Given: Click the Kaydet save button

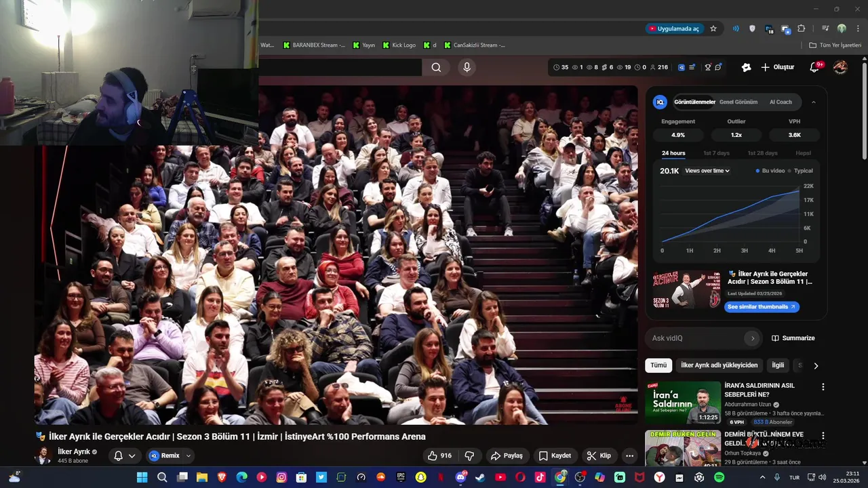Looking at the screenshot, I should tap(555, 455).
